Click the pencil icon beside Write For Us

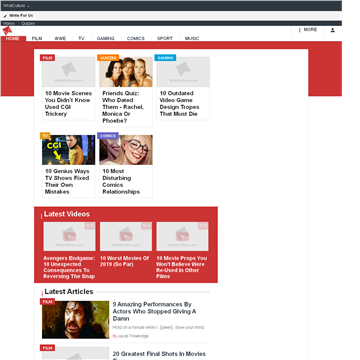tap(5, 16)
